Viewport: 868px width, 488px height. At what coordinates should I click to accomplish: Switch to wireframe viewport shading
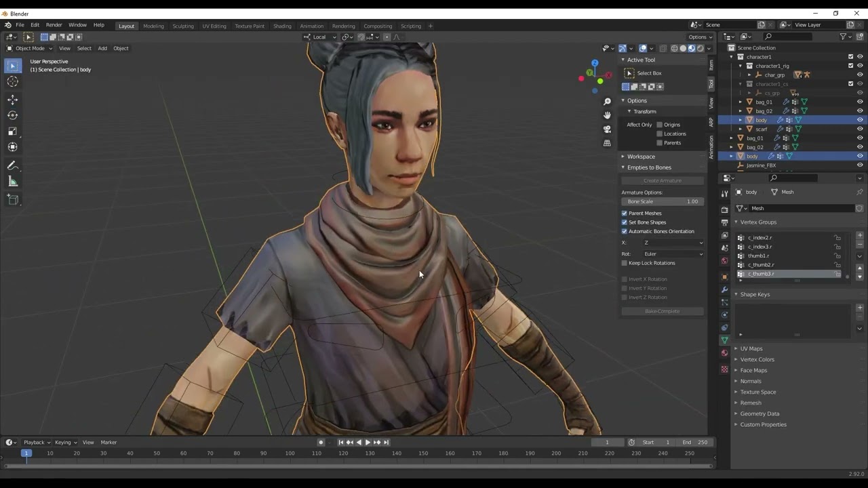pyautogui.click(x=674, y=48)
